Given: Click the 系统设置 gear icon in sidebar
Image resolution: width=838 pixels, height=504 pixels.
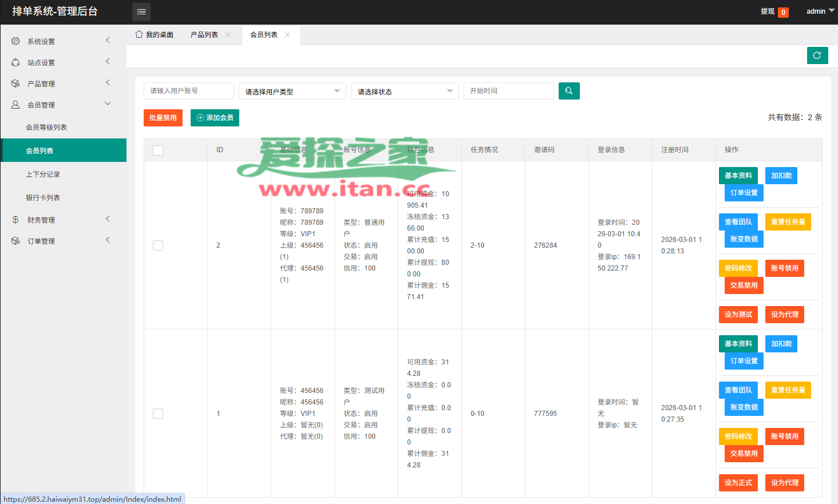Looking at the screenshot, I should click(x=15, y=41).
